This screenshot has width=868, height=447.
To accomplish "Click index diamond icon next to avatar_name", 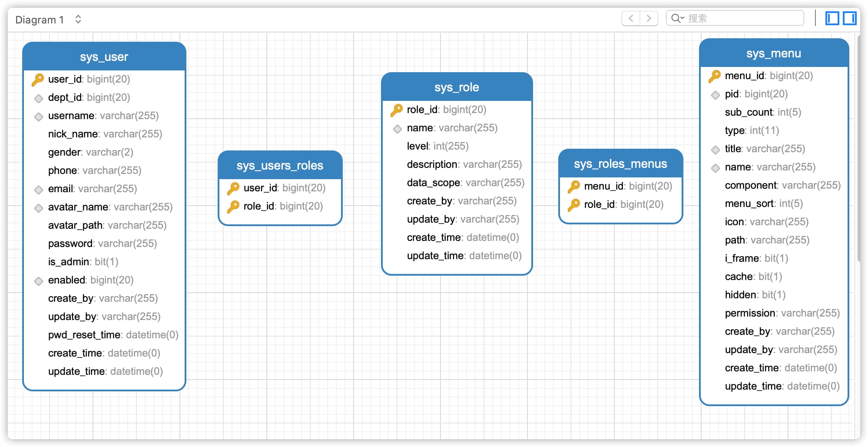I will pyautogui.click(x=39, y=208).
